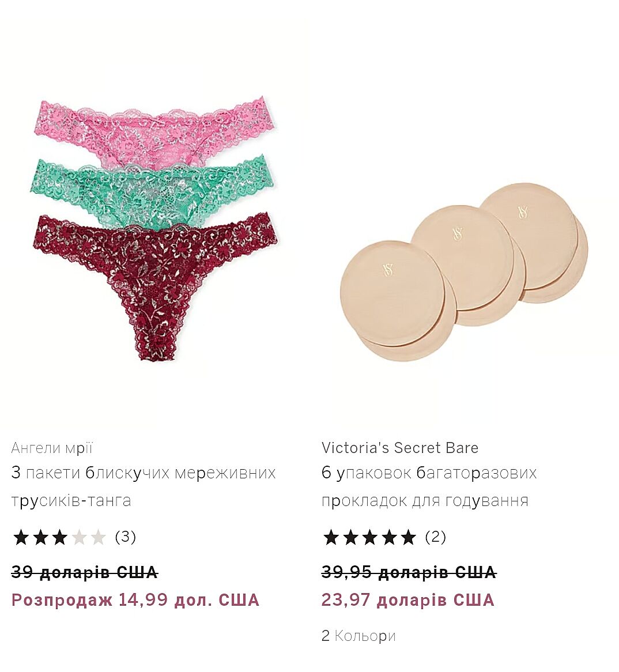Screen dimensions: 619x672
Task: Click the 'Розпродаж 14,99 дол. США' sale price
Action: [x=135, y=600]
